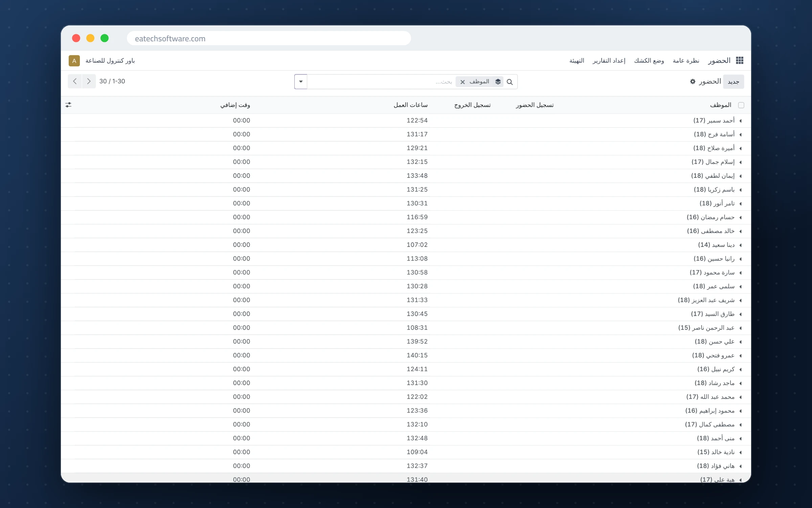812x508 pixels.
Task: Open the apps grid menu icon
Action: click(740, 60)
